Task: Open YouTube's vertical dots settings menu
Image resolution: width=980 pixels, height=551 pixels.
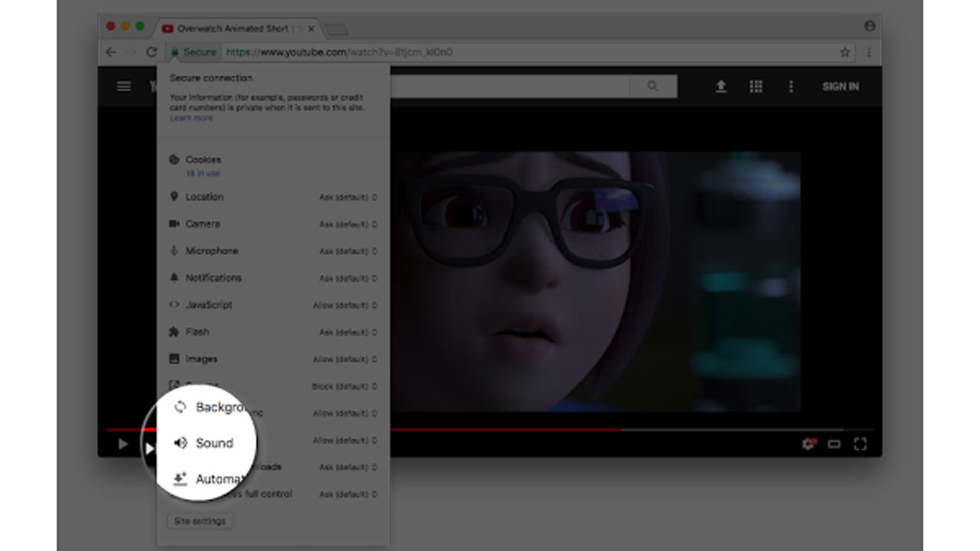Action: tap(791, 86)
